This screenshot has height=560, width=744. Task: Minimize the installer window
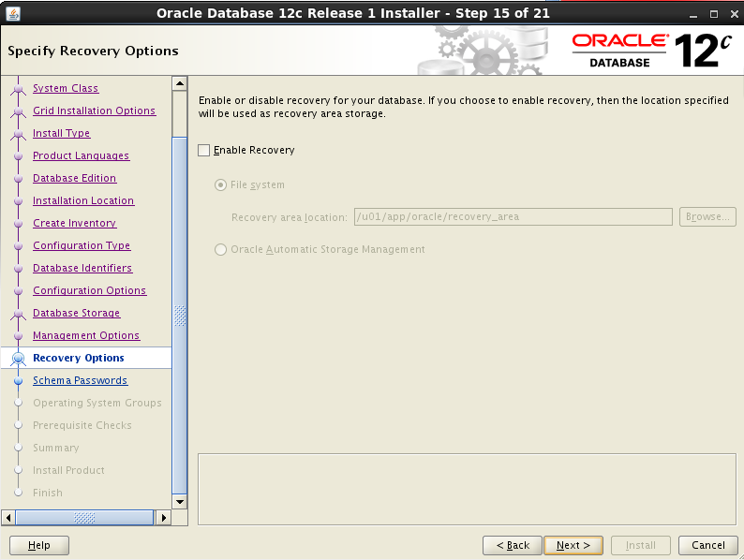tap(693, 14)
